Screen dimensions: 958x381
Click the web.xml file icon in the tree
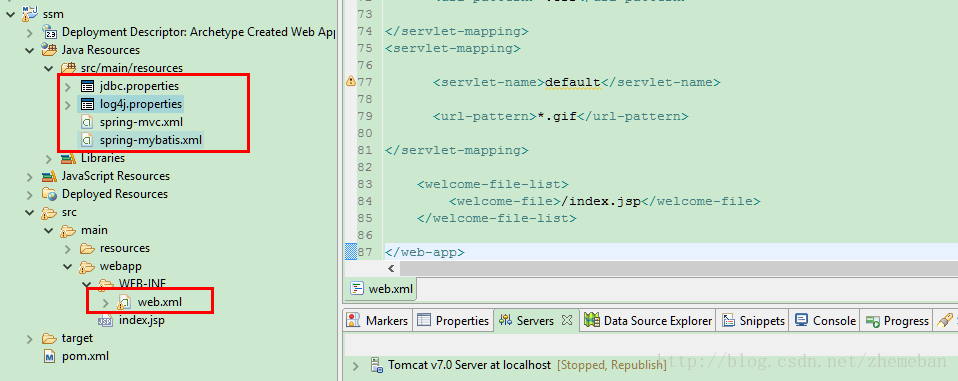tap(125, 302)
